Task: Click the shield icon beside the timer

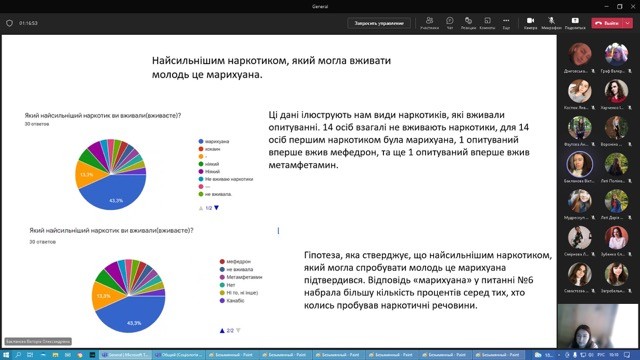Action: 9,23
